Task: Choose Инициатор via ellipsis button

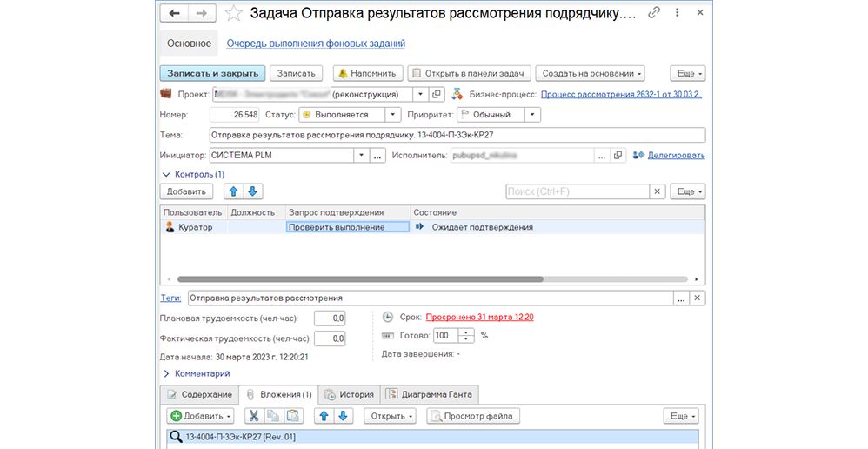Action: tap(377, 156)
